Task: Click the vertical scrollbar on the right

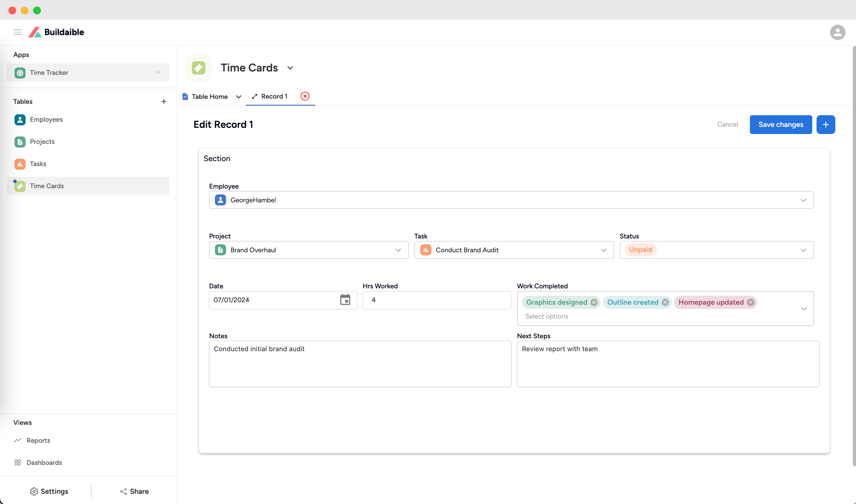Action: pos(854,256)
